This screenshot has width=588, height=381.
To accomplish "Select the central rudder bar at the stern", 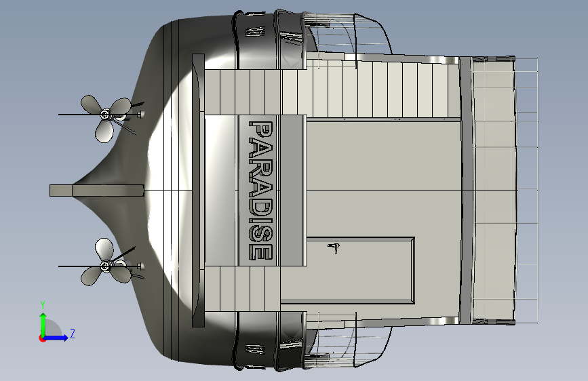I will click(x=97, y=190).
